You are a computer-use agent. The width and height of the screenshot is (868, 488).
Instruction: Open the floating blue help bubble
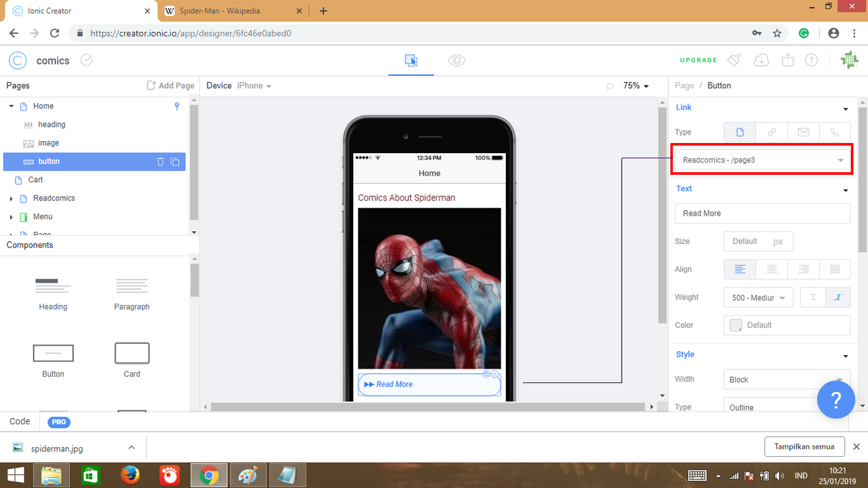pos(835,400)
